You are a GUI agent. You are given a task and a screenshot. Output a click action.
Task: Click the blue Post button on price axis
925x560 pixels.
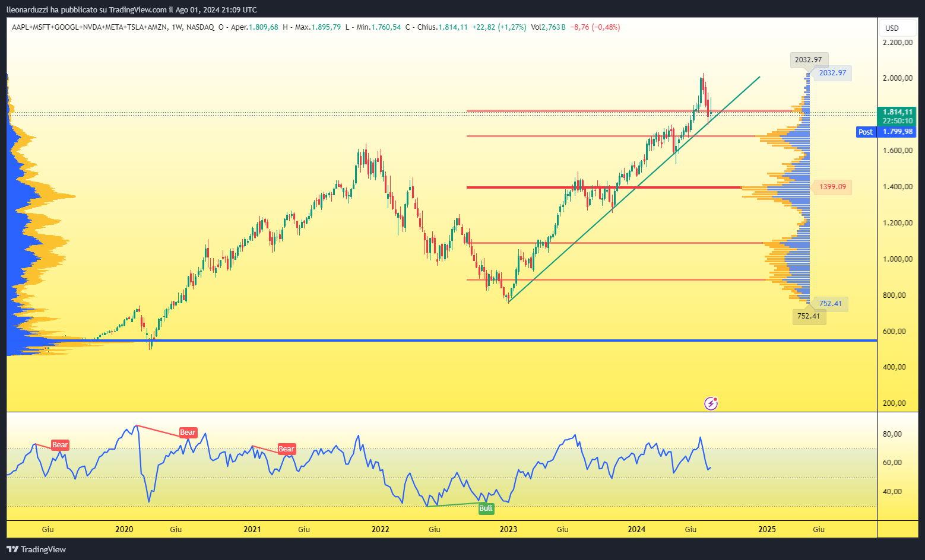[866, 132]
